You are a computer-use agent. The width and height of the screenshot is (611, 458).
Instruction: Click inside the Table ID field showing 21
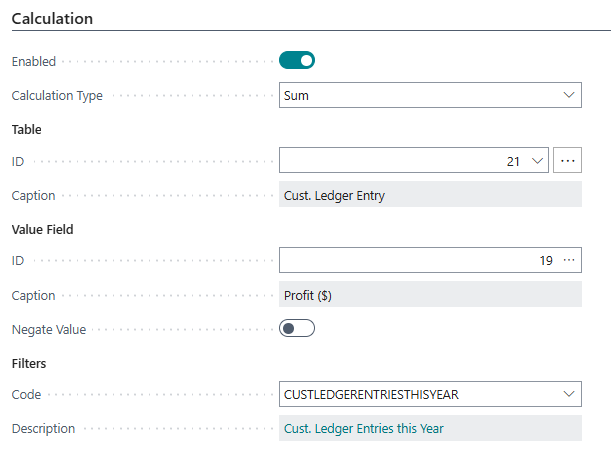(400, 161)
